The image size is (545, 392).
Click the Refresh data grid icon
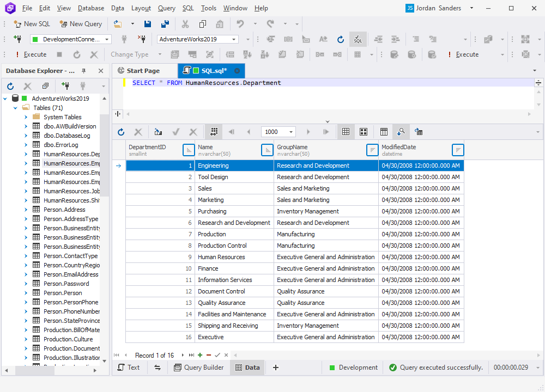point(120,131)
